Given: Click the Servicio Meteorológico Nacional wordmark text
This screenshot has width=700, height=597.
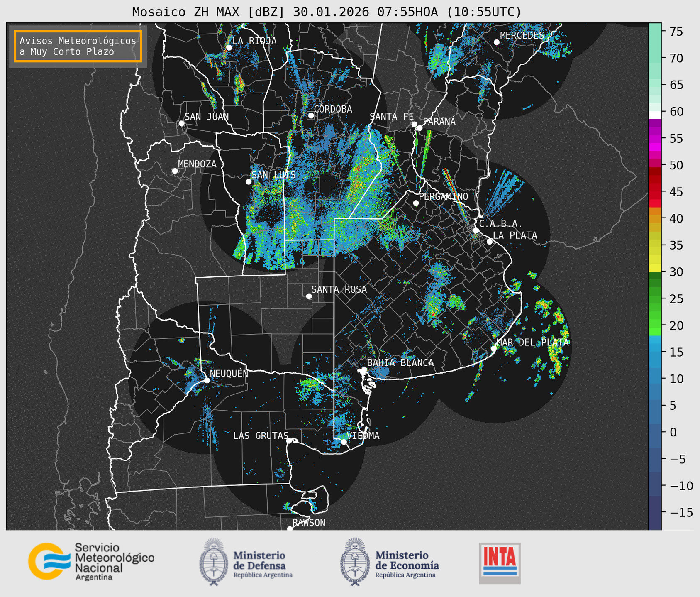Looking at the screenshot, I should click(x=114, y=561).
